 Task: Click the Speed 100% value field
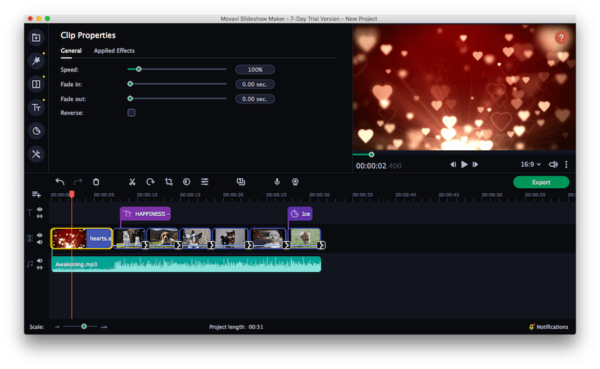[255, 70]
